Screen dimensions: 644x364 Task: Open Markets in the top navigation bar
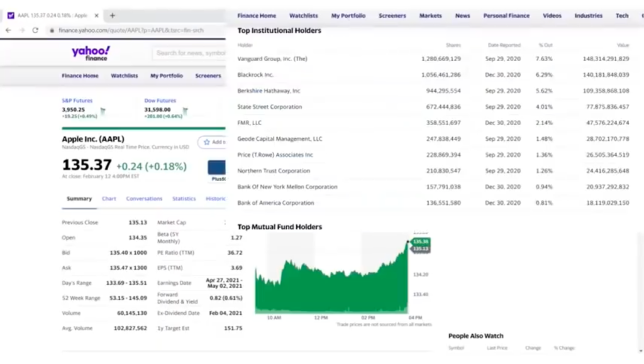pyautogui.click(x=431, y=16)
